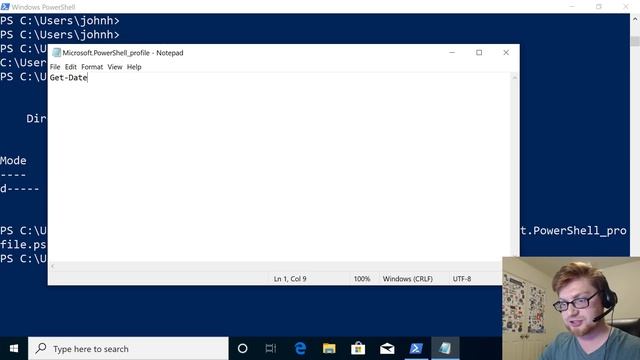Screen dimensions: 640x360
Task: Minimize the Notepad window
Action: [x=452, y=53]
